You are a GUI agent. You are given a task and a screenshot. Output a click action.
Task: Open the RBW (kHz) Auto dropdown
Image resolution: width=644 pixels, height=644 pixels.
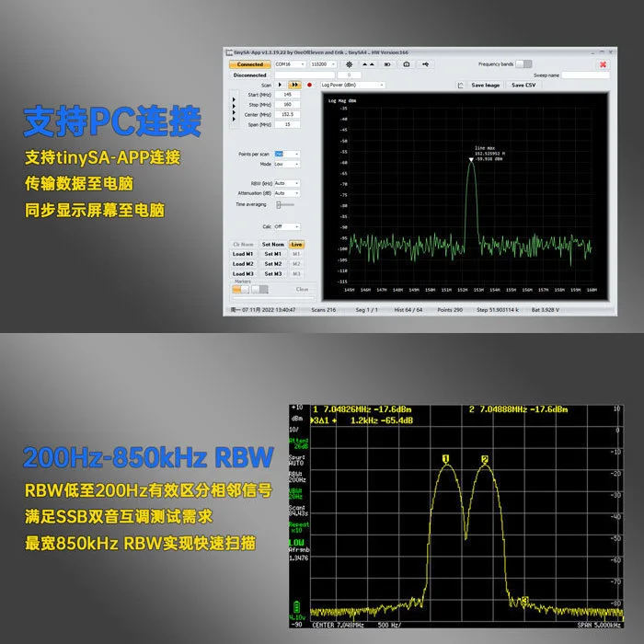[x=287, y=183]
